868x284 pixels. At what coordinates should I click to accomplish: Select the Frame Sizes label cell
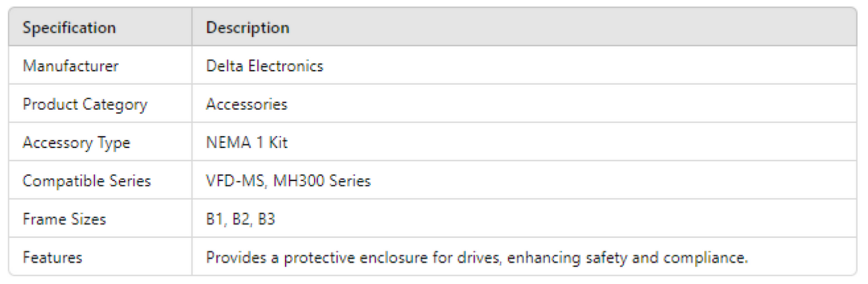(x=64, y=219)
